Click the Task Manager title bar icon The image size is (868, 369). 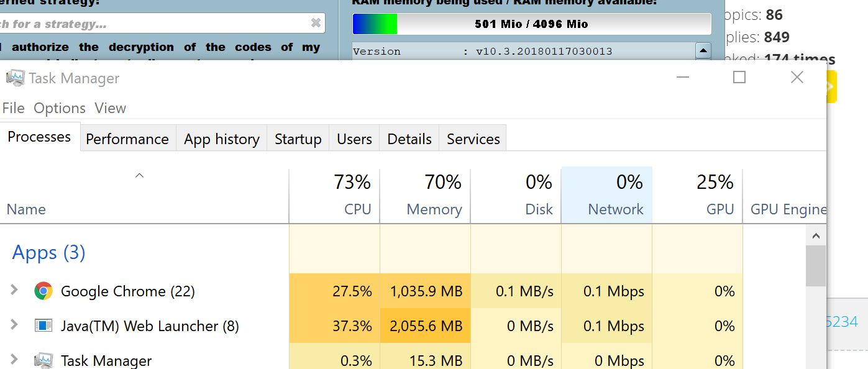coord(15,78)
